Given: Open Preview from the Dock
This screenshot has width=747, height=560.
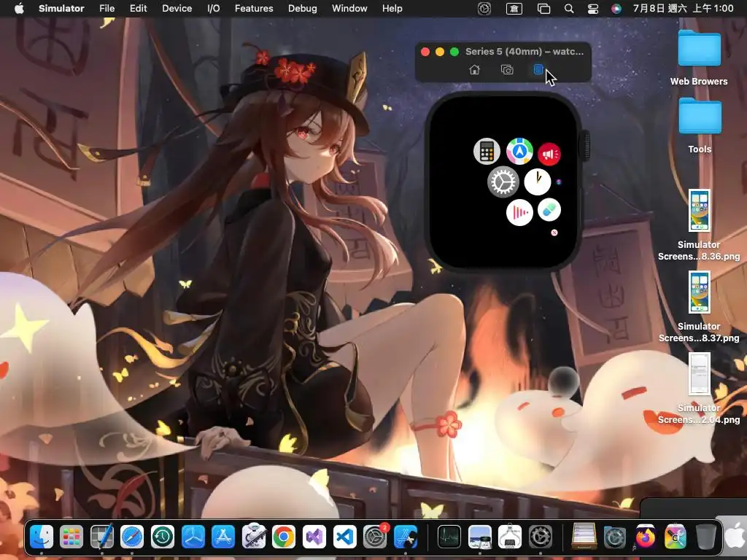Looking at the screenshot, I should [479, 537].
